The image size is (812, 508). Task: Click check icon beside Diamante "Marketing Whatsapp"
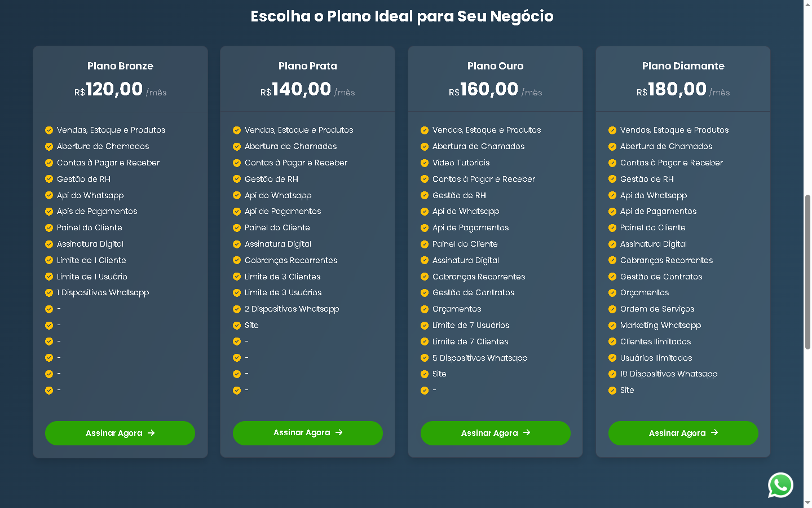point(612,325)
